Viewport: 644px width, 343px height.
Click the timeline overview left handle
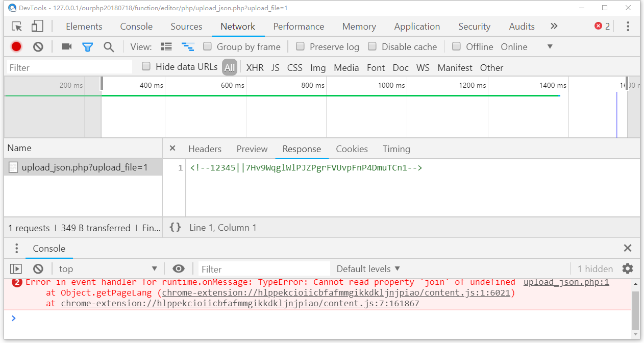(x=102, y=84)
